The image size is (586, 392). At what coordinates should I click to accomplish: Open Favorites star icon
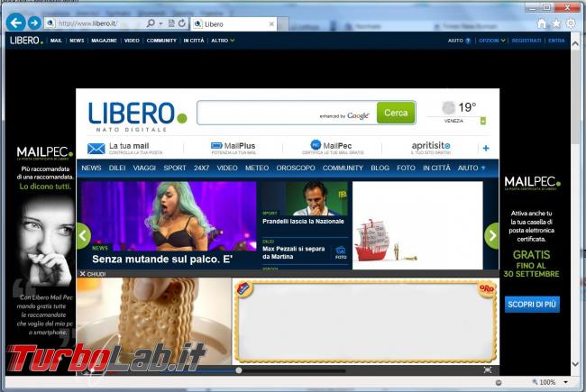[555, 23]
